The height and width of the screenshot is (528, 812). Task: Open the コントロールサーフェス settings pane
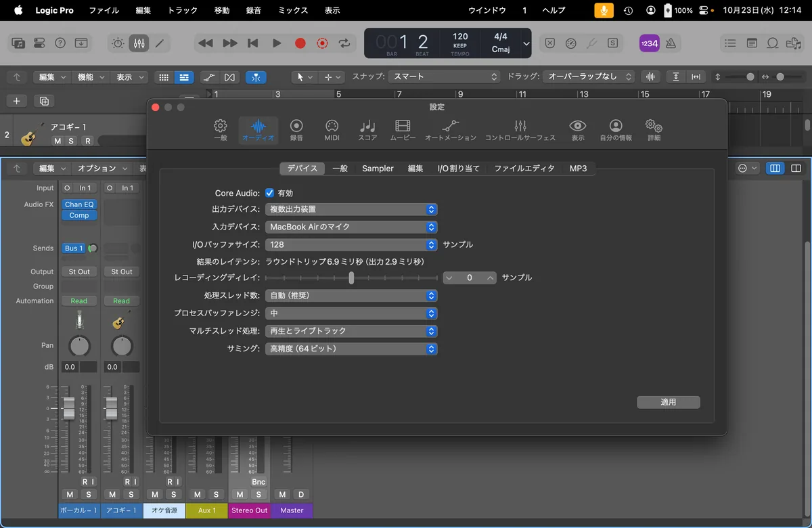520,130
